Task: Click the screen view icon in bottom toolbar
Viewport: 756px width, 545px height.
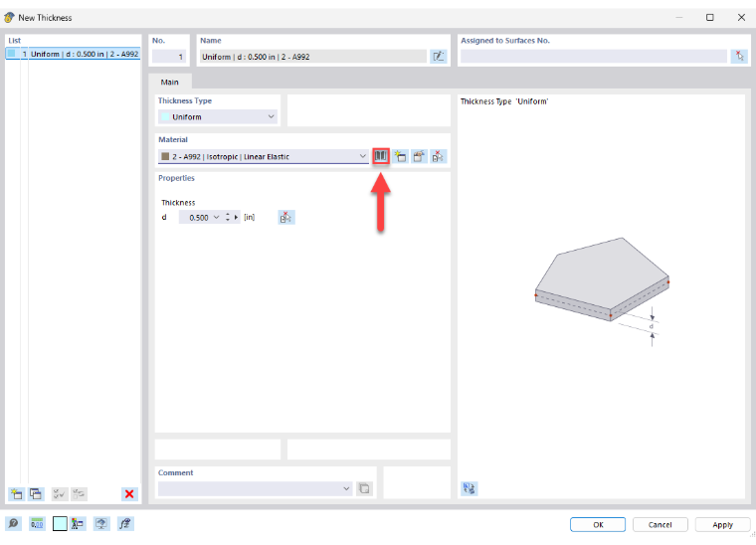Action: click(x=101, y=524)
